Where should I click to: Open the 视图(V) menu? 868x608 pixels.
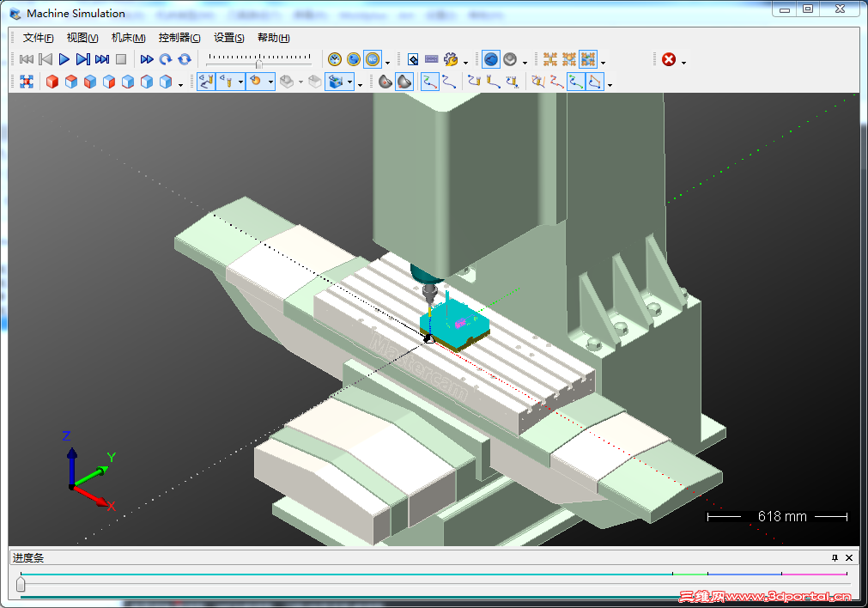pos(82,38)
